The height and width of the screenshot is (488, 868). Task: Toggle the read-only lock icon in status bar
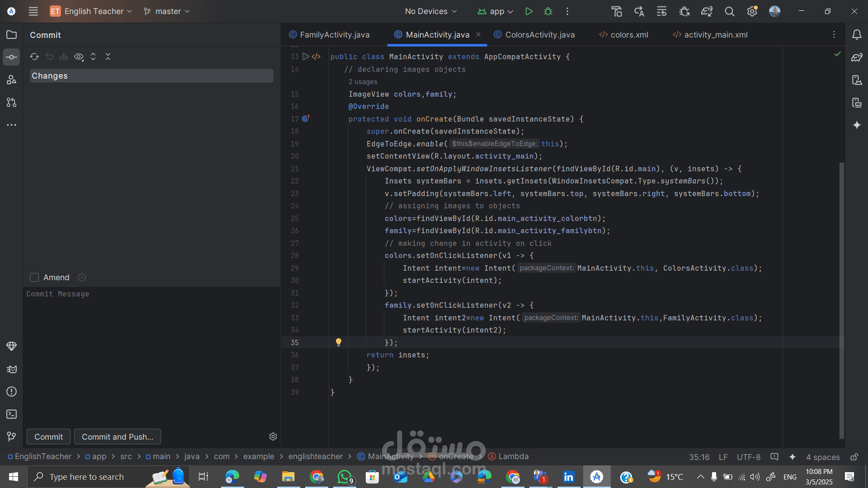854,457
